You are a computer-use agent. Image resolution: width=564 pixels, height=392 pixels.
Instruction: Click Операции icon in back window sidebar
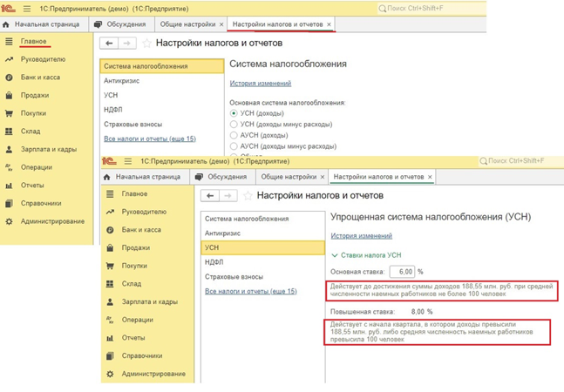9,167
